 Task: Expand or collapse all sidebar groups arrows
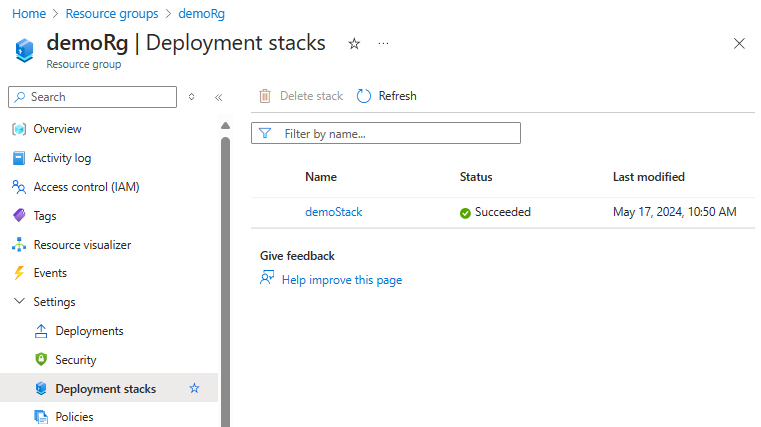pyautogui.click(x=192, y=97)
